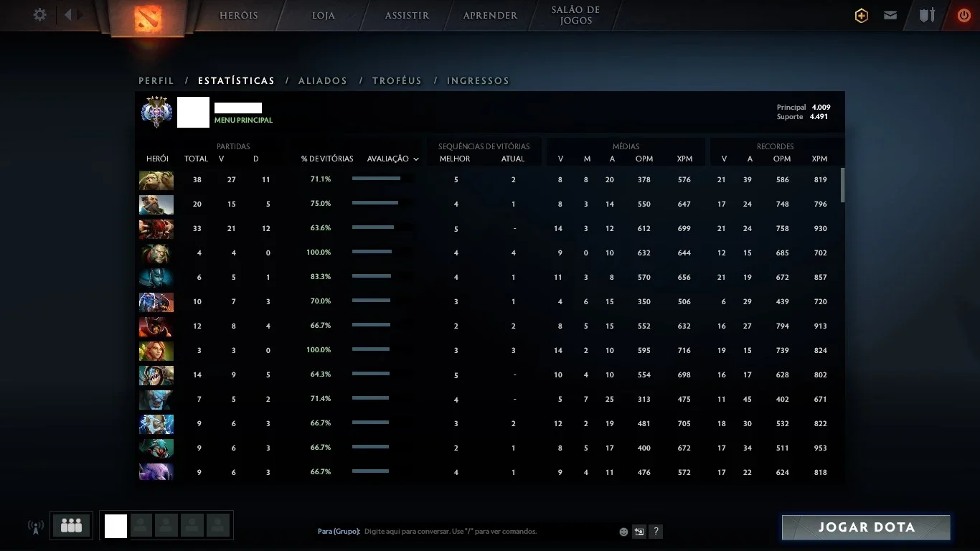Click the record XPM value 953

point(820,448)
